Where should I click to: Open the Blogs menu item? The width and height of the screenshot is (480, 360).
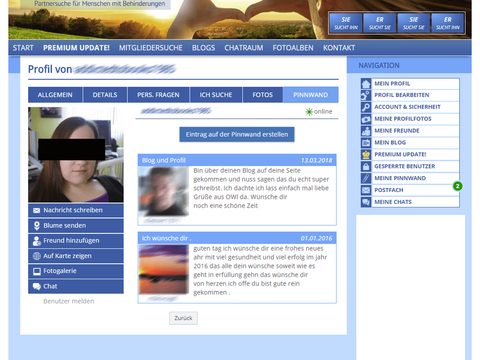[x=203, y=48]
